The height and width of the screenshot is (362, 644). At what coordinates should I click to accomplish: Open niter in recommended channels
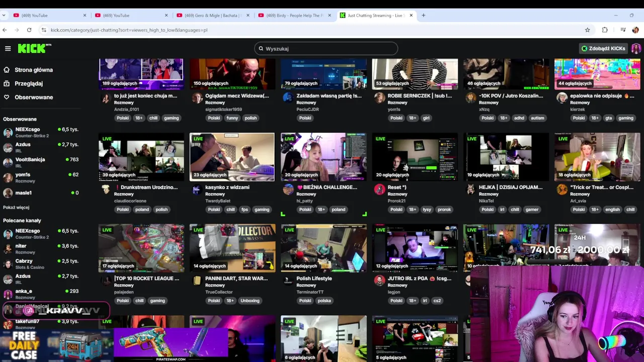(40, 248)
